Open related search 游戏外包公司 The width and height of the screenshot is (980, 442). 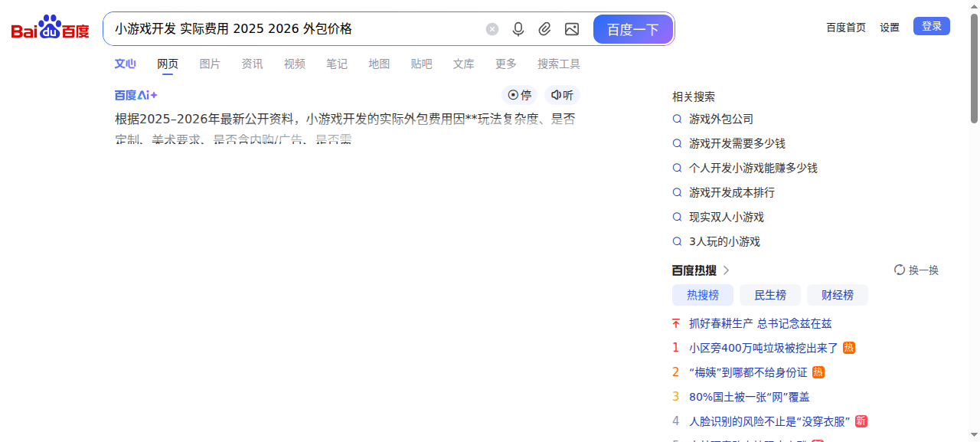coord(721,120)
